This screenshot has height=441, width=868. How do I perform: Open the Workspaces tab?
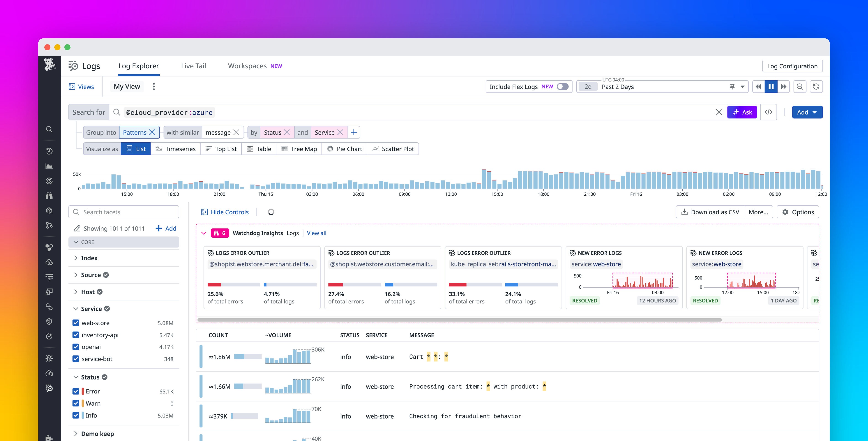247,66
